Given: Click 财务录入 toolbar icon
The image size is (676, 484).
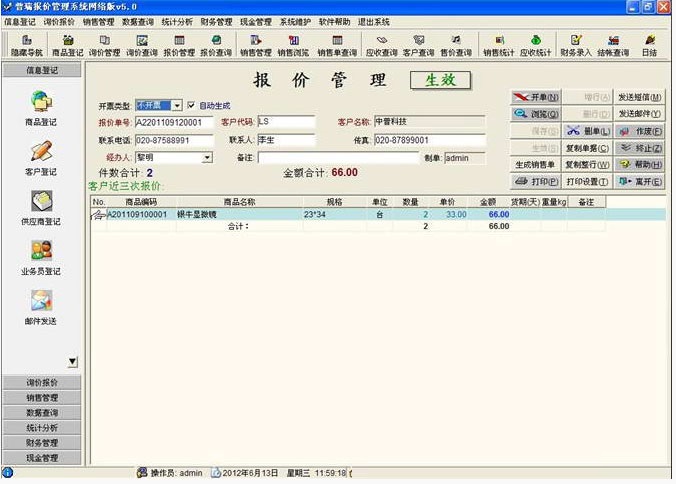Looking at the screenshot, I should [x=575, y=45].
